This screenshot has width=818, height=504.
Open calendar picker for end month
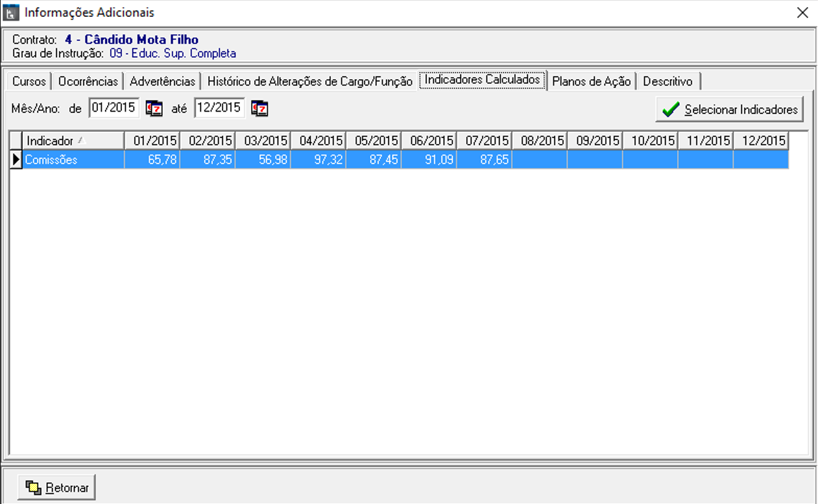tap(259, 109)
